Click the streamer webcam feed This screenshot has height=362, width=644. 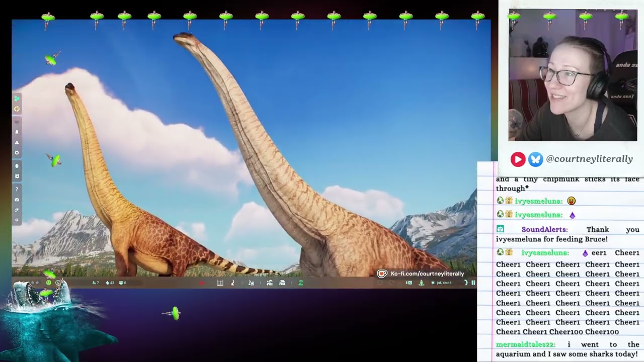tap(573, 75)
